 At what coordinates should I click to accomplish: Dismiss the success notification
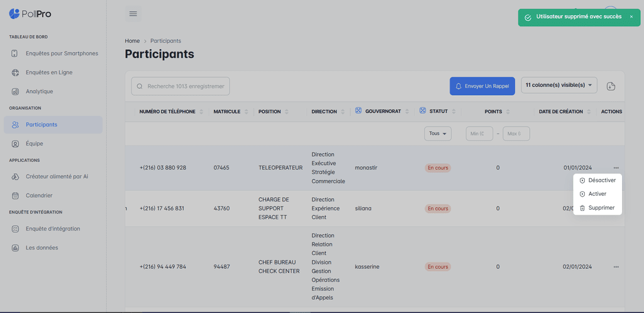(631, 17)
